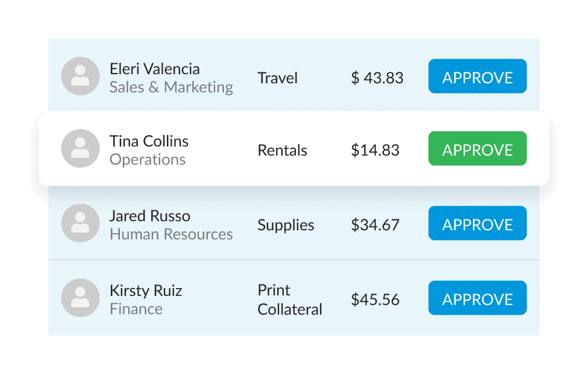The image size is (588, 376).
Task: Select the $34.67 amount
Action: coord(375,225)
